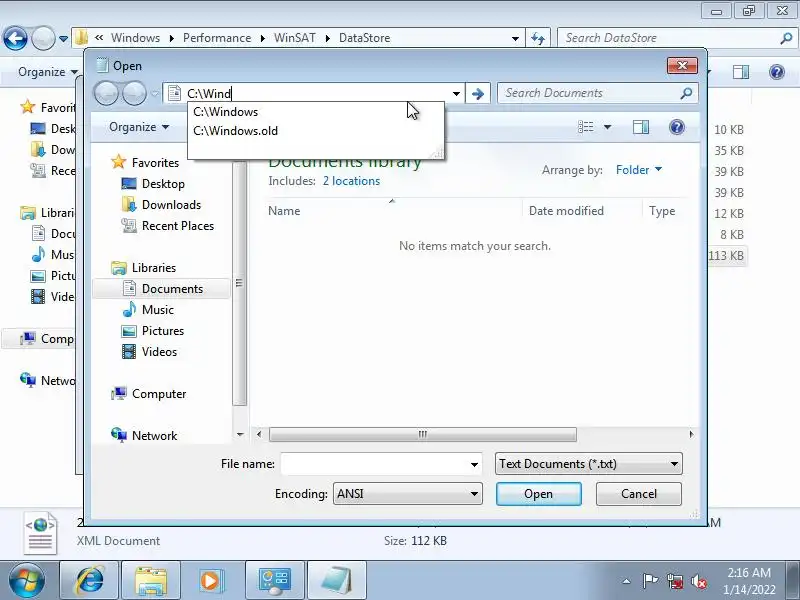
Task: Click WinSAT in Explorer breadcrumb
Action: tap(294, 38)
